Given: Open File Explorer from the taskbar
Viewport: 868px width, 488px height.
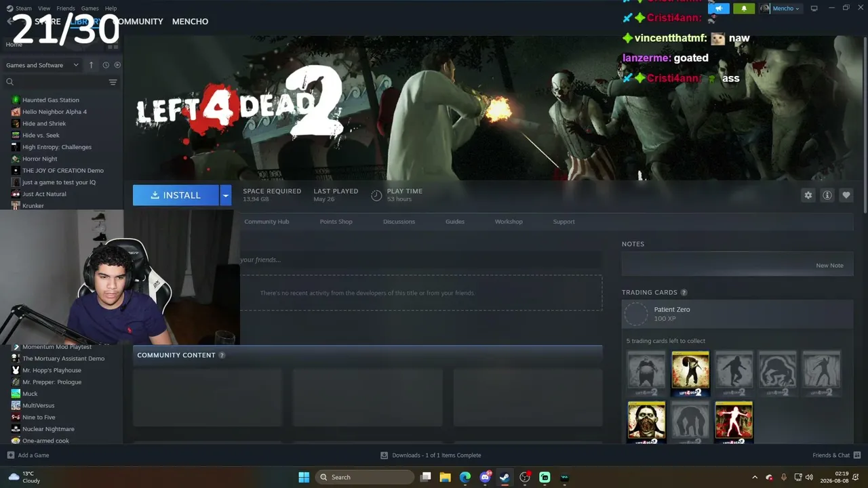Looking at the screenshot, I should pyautogui.click(x=446, y=477).
